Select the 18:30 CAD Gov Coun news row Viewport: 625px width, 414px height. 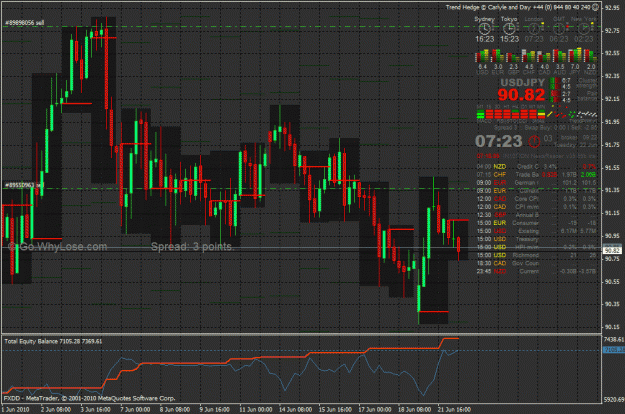pyautogui.click(x=537, y=263)
